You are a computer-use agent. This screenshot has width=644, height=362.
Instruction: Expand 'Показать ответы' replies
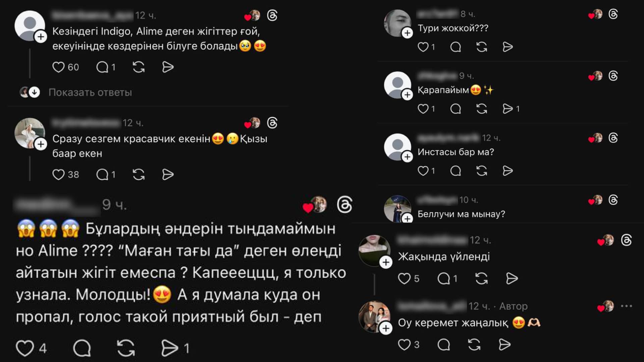click(x=90, y=92)
